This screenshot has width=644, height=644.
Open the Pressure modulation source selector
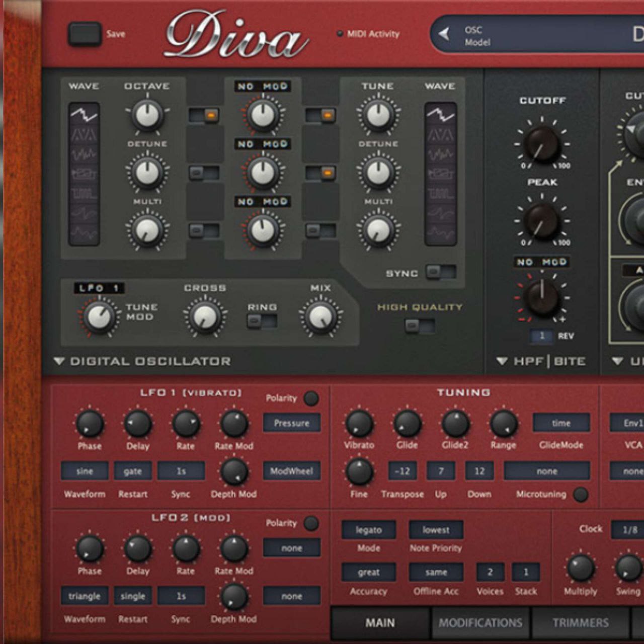292,423
